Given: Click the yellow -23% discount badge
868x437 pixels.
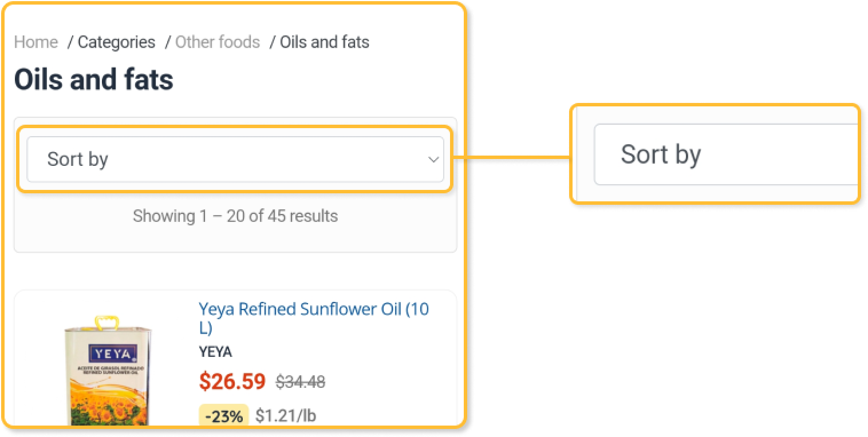Looking at the screenshot, I should (224, 416).
